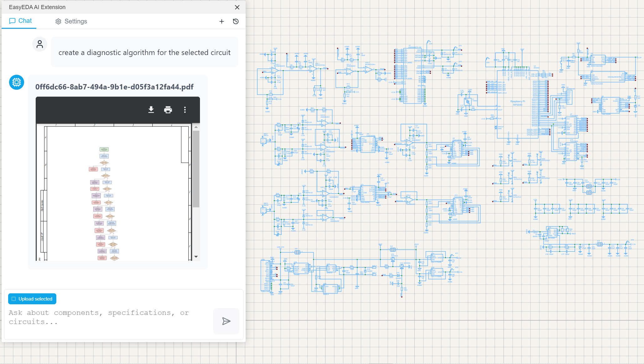Focus the Ask about components input field
Image resolution: width=644 pixels, height=364 pixels.
[x=106, y=317]
